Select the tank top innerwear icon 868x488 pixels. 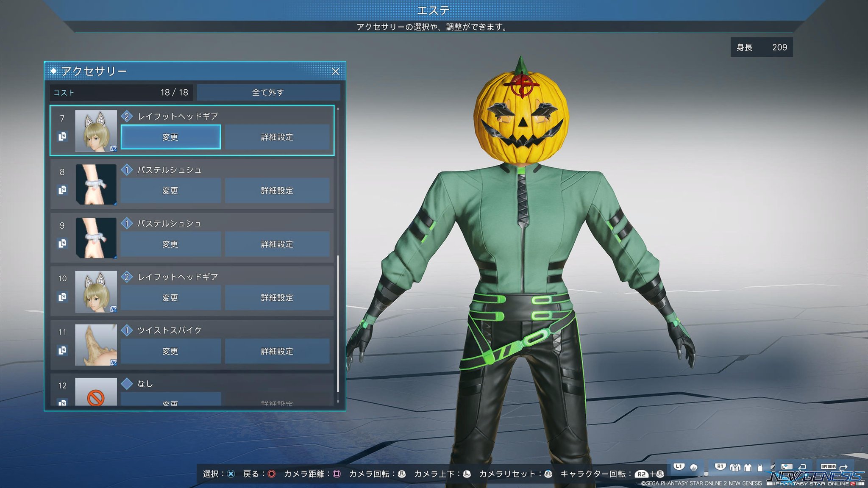[760, 468]
